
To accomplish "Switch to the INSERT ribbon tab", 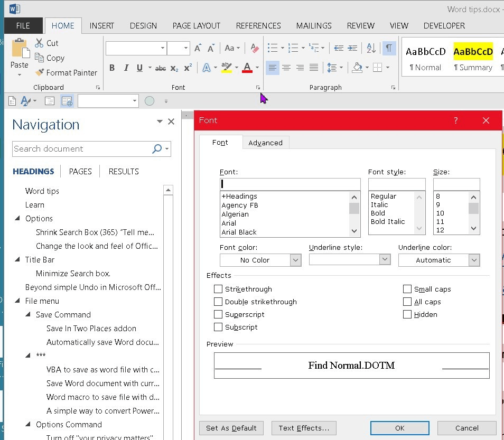I will (x=101, y=26).
